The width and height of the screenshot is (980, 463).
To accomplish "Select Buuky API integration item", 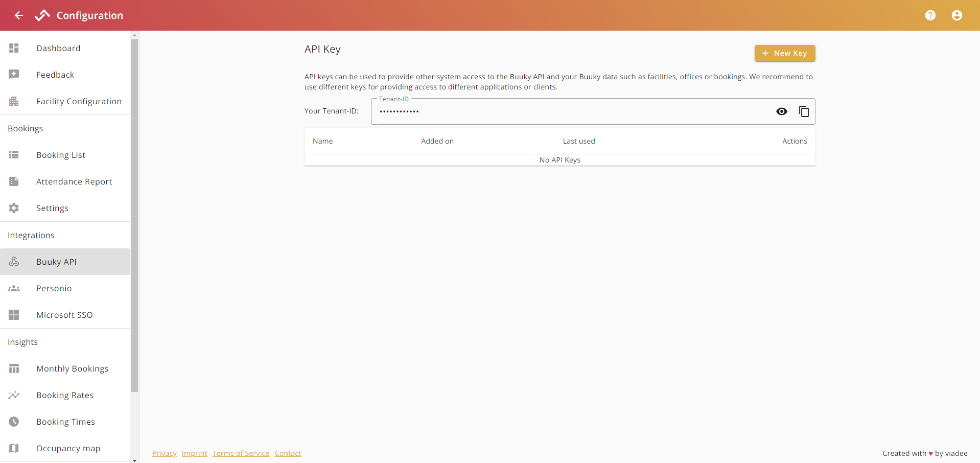I will [x=65, y=262].
